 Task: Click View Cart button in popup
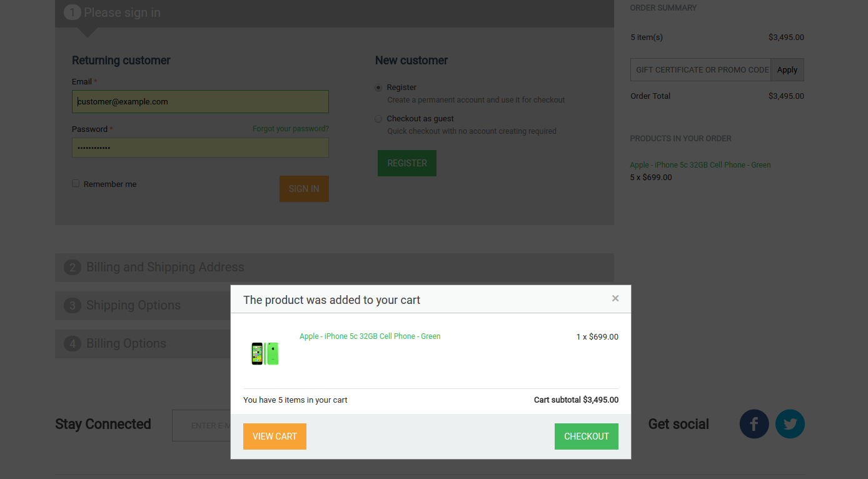pos(275,436)
